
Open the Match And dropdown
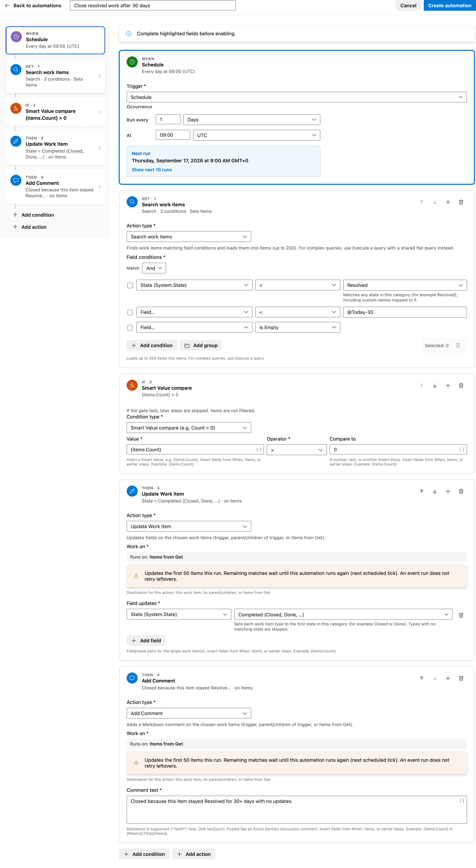point(154,268)
